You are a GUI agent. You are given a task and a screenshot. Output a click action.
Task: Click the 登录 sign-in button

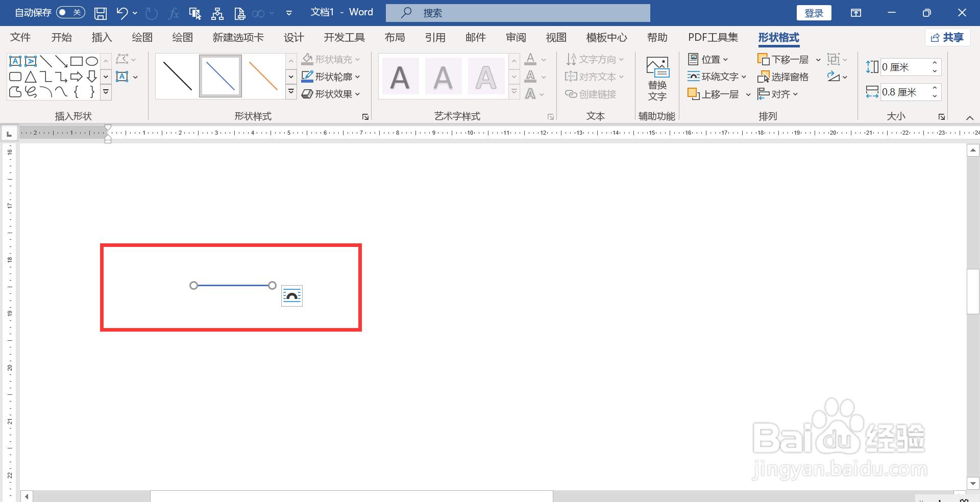click(814, 13)
